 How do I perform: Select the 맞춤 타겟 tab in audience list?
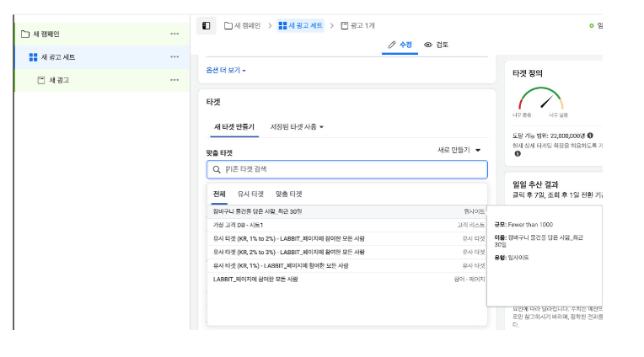coord(289,194)
